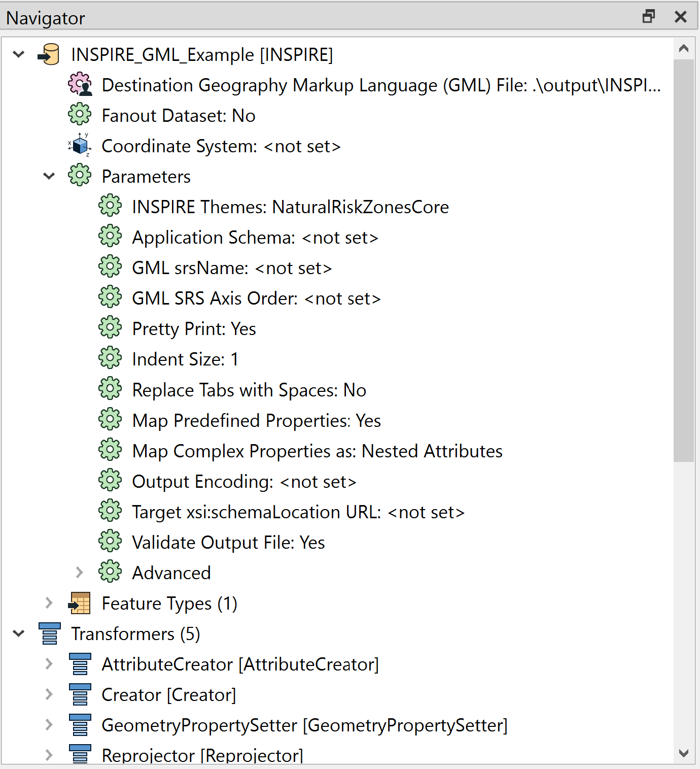Click the gear icon beside Fanout Dataset
This screenshot has width=700, height=769.
[x=80, y=114]
